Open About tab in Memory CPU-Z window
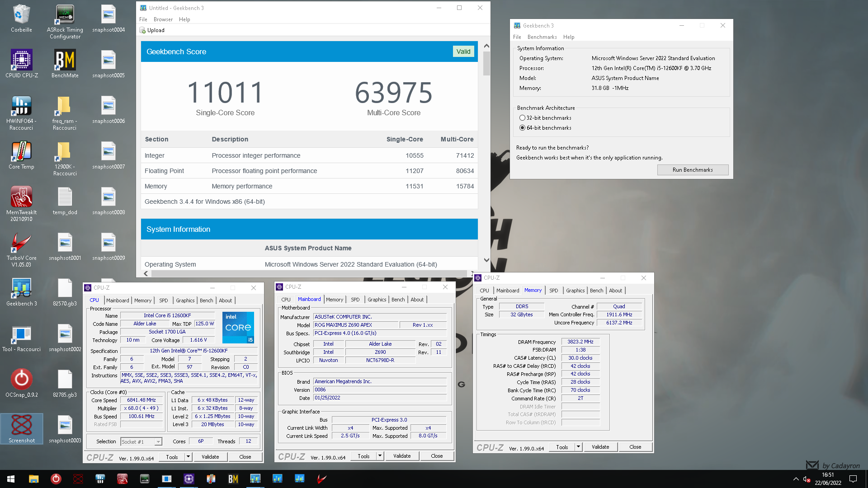The height and width of the screenshot is (488, 868). coord(615,291)
